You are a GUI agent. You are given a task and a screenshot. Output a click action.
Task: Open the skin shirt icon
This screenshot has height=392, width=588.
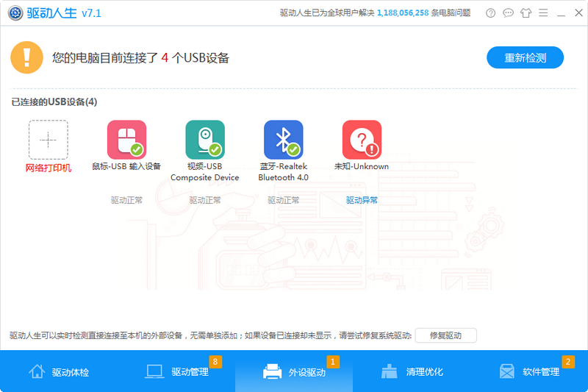pyautogui.click(x=526, y=13)
